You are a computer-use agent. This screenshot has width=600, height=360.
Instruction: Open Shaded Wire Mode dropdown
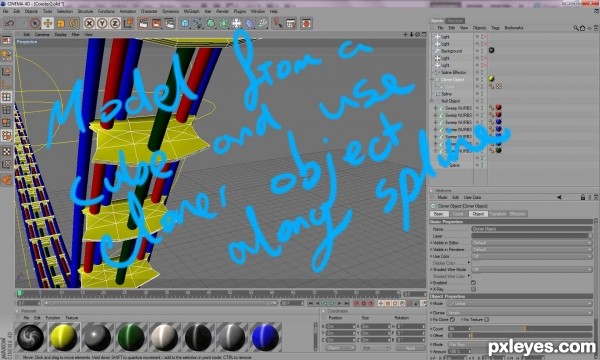point(532,270)
